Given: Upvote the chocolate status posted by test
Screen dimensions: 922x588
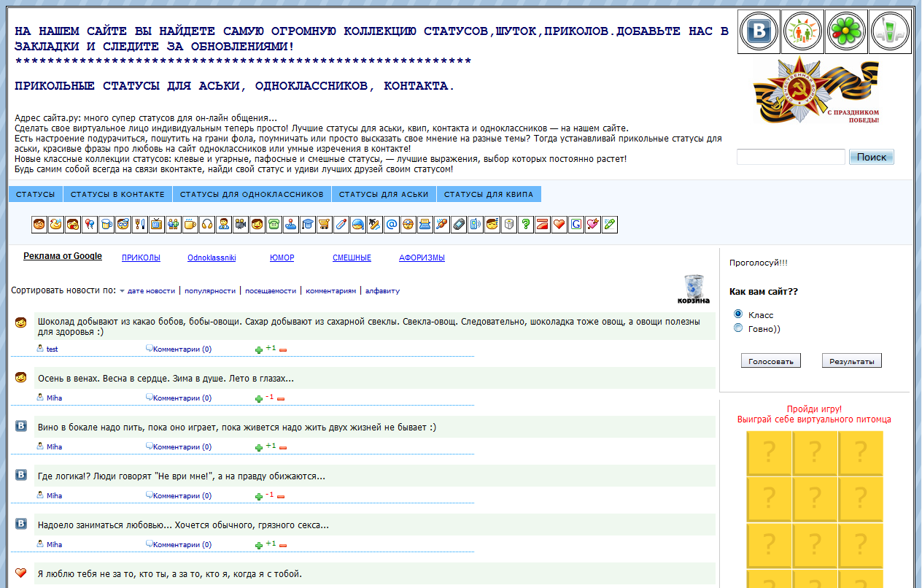Looking at the screenshot, I should 259,350.
